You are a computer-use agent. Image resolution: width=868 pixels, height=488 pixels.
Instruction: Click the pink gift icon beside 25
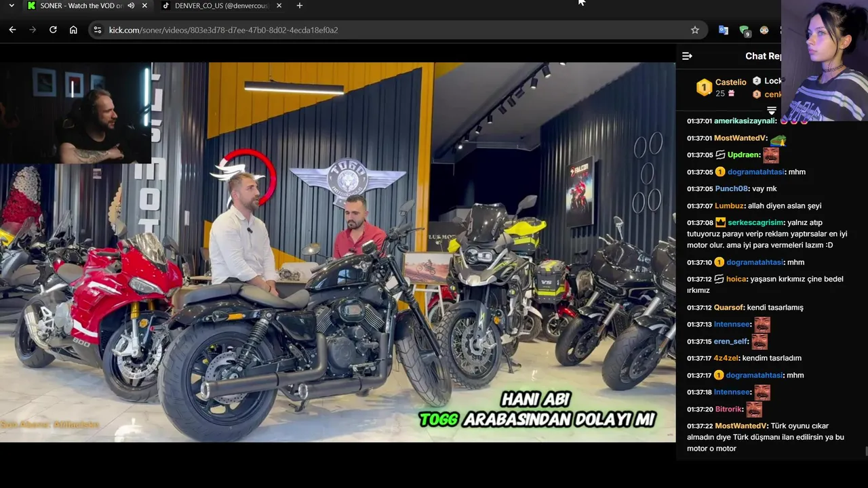[x=731, y=94]
